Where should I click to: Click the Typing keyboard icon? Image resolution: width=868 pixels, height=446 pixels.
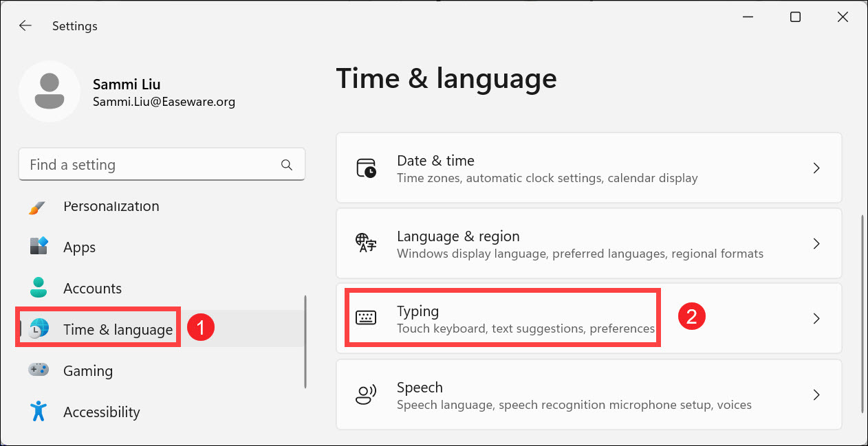point(366,318)
